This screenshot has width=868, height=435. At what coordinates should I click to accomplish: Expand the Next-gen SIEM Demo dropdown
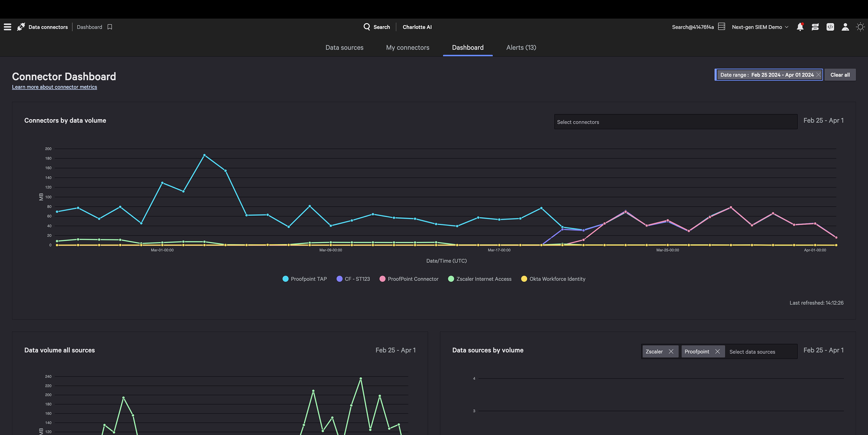[x=760, y=27]
